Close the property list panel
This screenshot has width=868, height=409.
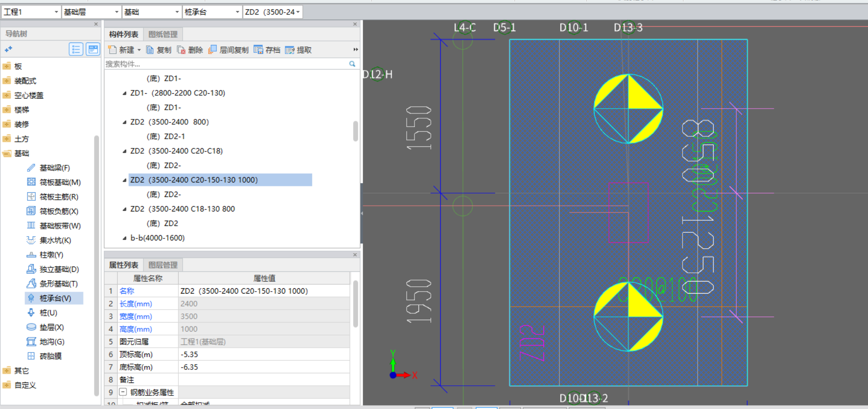(355, 254)
